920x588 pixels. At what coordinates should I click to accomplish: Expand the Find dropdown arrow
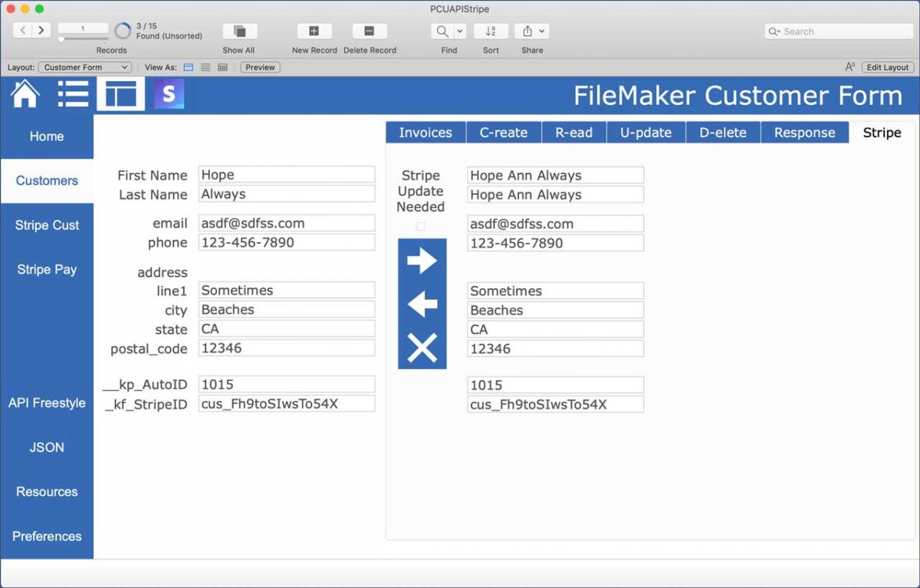click(x=460, y=31)
